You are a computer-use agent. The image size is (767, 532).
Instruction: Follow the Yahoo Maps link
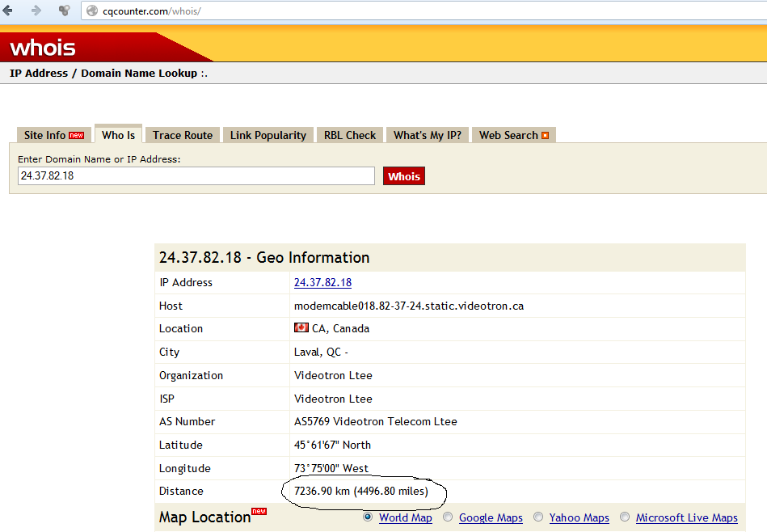[579, 517]
